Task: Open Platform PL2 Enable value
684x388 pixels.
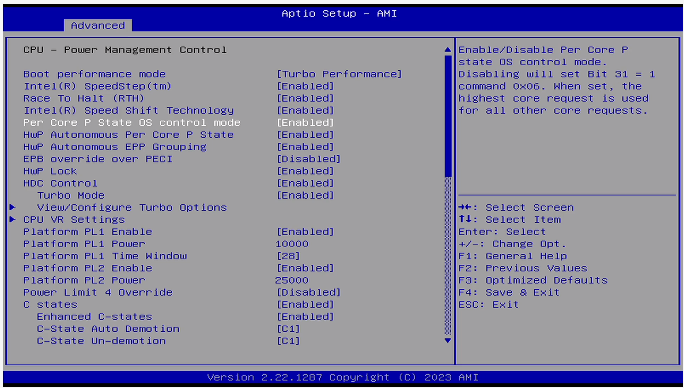Action: coord(305,268)
